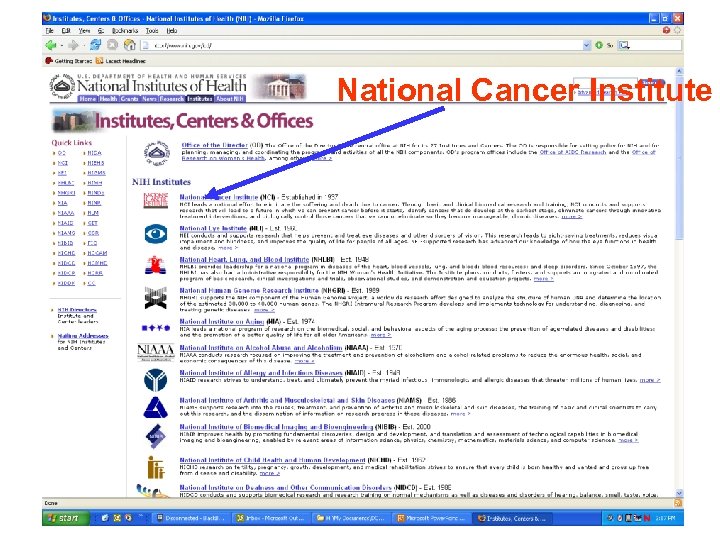Viewport: 720px width, 540px height.
Task: Open the NIA quick link in sidebar
Action: (62, 203)
